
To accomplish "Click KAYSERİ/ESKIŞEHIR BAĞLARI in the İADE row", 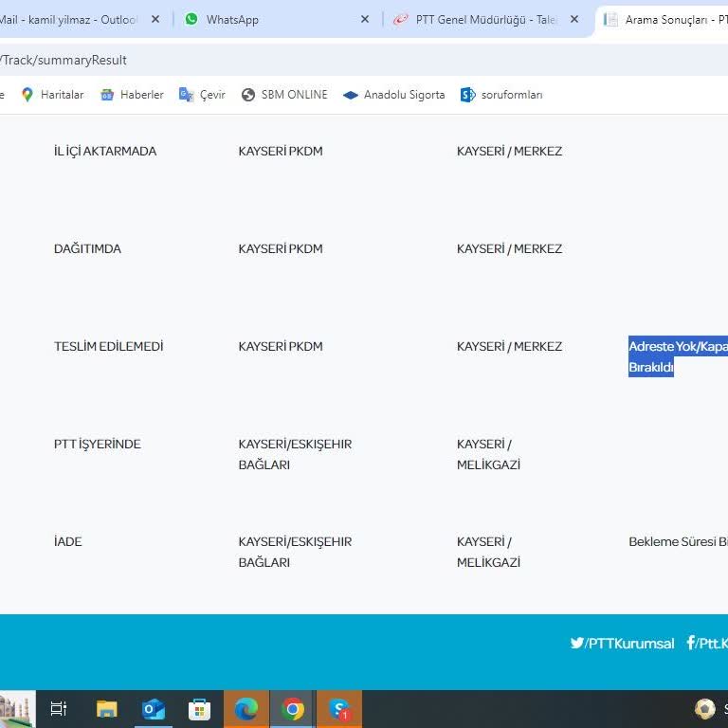I will pyautogui.click(x=296, y=552).
